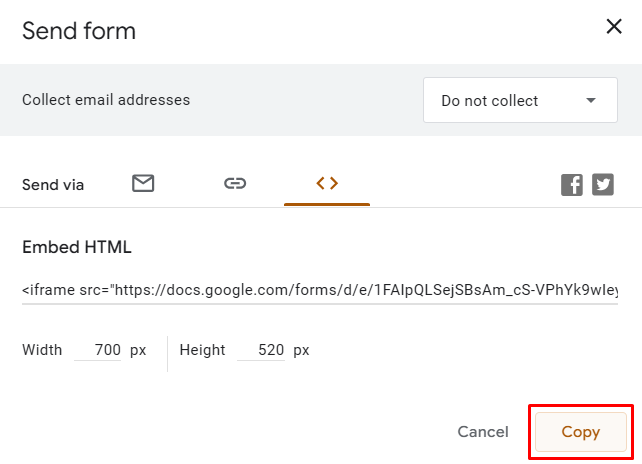Click the px unit after Width

pyautogui.click(x=138, y=350)
